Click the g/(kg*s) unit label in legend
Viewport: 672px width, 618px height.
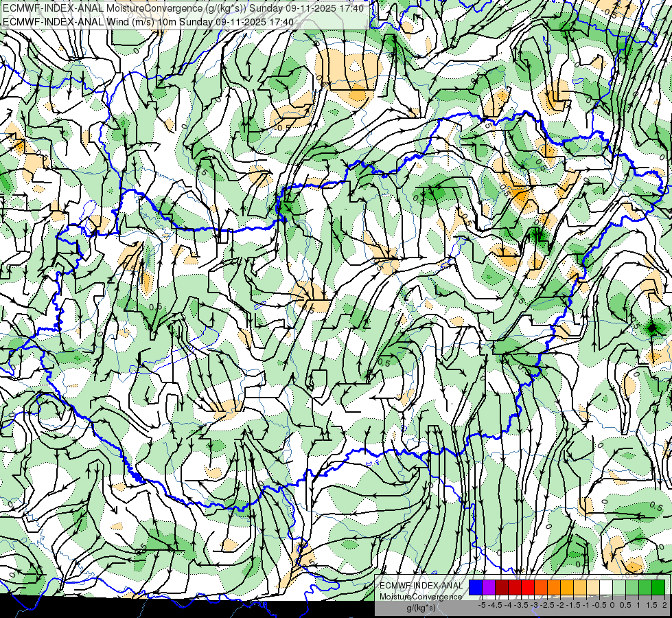click(x=421, y=608)
